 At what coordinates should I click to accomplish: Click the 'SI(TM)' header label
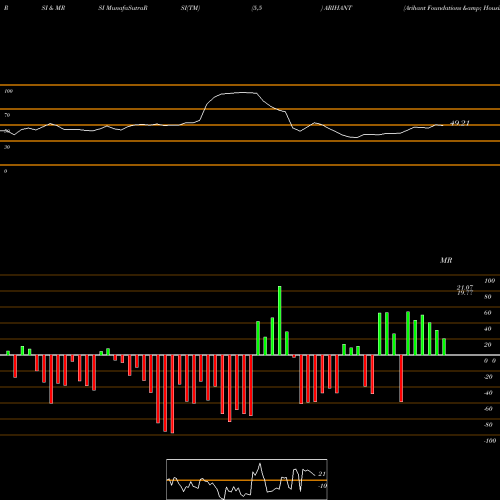click(190, 8)
